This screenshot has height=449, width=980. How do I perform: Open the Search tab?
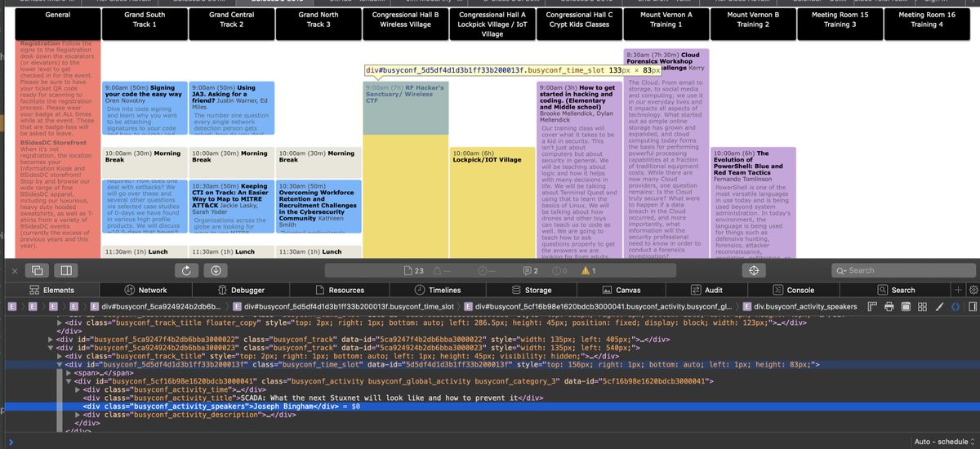(x=896, y=290)
